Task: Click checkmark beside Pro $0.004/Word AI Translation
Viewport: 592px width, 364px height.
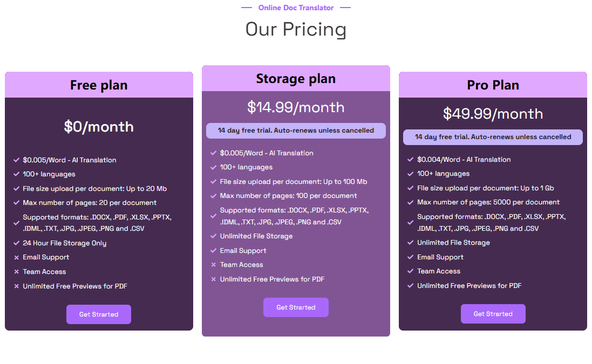Action: click(410, 160)
